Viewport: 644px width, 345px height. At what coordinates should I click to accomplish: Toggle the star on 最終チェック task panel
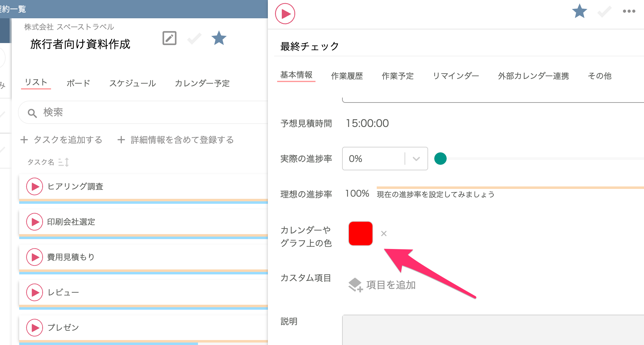click(x=579, y=11)
